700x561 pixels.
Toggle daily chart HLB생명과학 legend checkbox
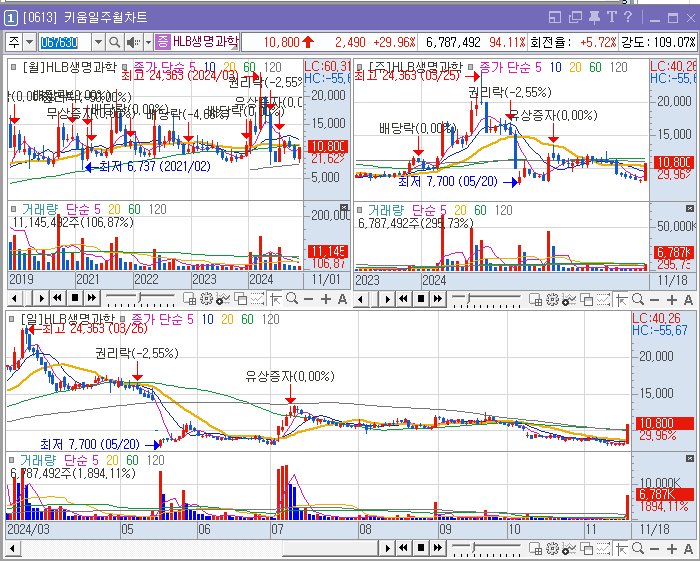[x=12, y=319]
